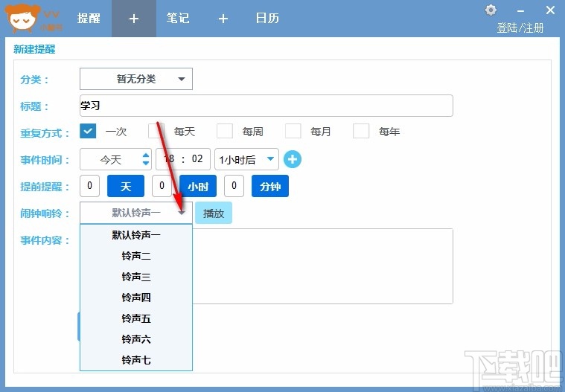Click the advance minutes number field
This screenshot has width=565, height=392.
(234, 186)
